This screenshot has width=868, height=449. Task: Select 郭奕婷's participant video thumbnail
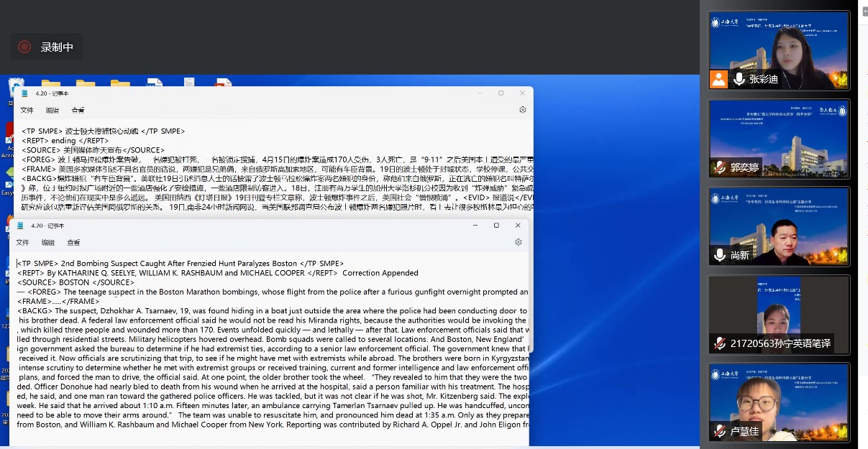(x=779, y=139)
